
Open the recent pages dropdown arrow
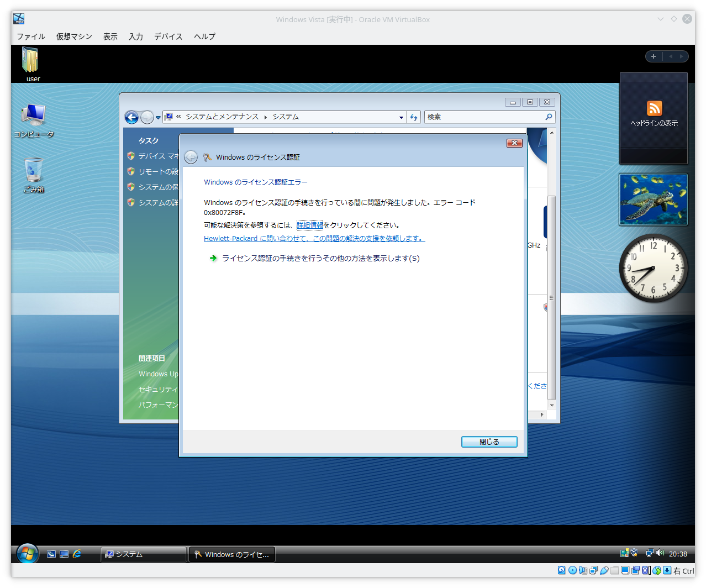[x=158, y=117]
